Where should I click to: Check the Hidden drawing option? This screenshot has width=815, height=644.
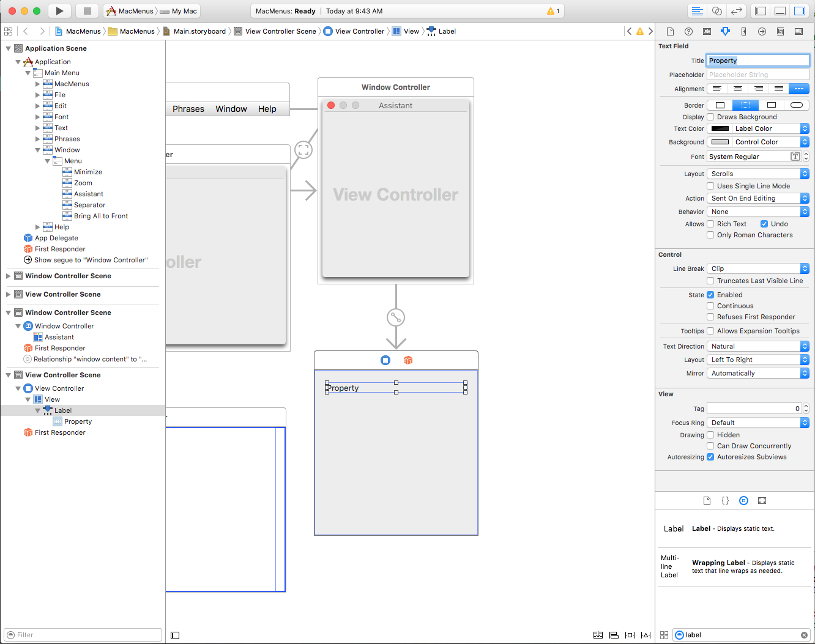(710, 435)
